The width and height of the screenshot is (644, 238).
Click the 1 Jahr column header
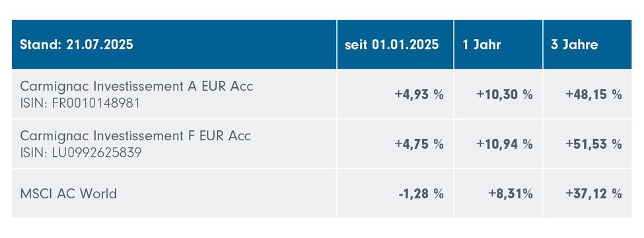498,44
